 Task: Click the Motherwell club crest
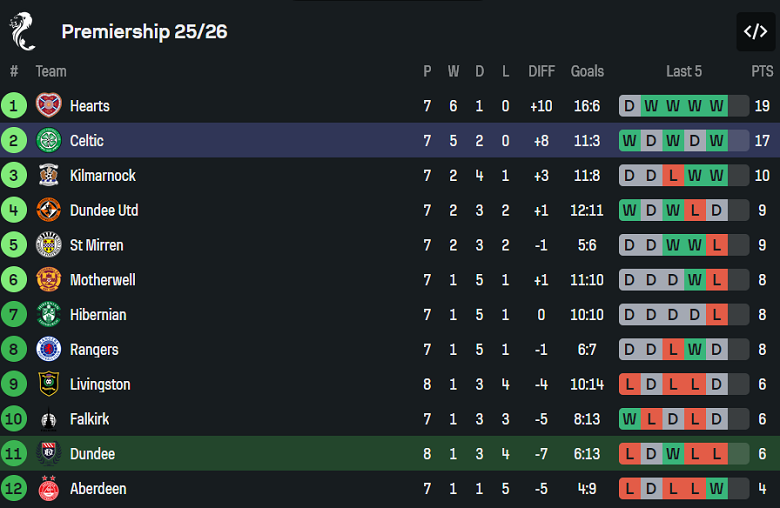tap(49, 279)
